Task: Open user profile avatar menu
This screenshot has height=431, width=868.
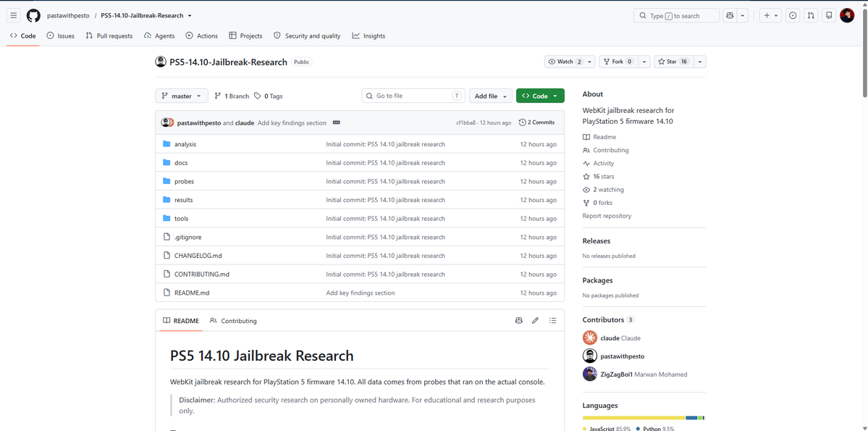Action: pyautogui.click(x=847, y=15)
